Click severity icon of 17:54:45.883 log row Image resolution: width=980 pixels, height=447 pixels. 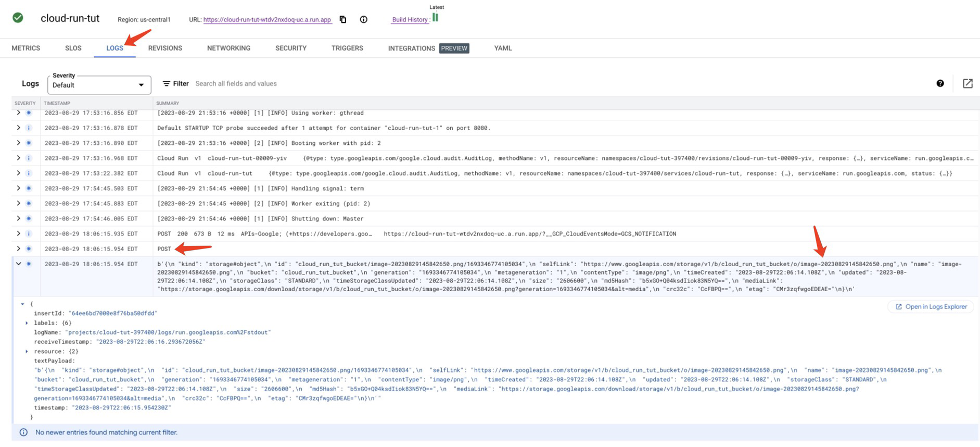29,203
